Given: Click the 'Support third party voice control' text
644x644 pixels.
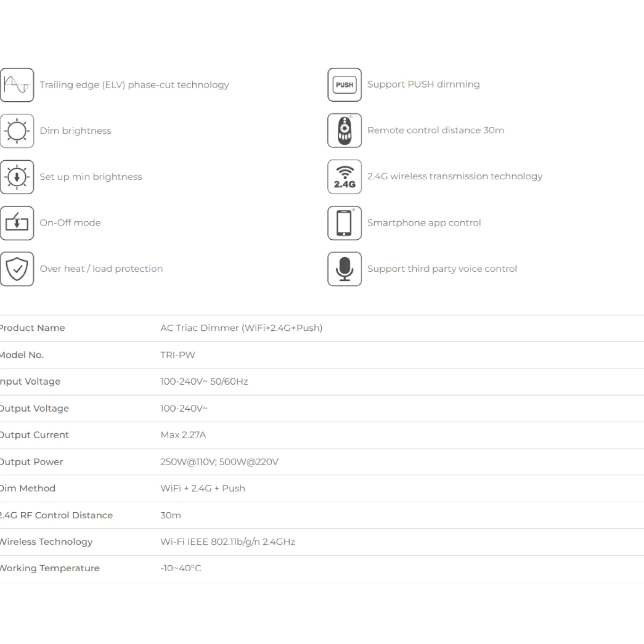Looking at the screenshot, I should pyautogui.click(x=442, y=269).
